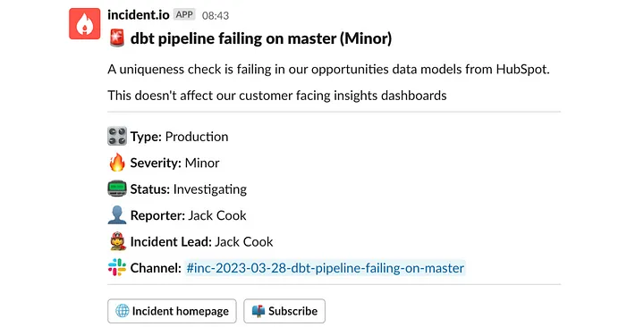This screenshot has height=327, width=644.
Task: Click the Slack logo beside Channel
Action: tap(117, 267)
